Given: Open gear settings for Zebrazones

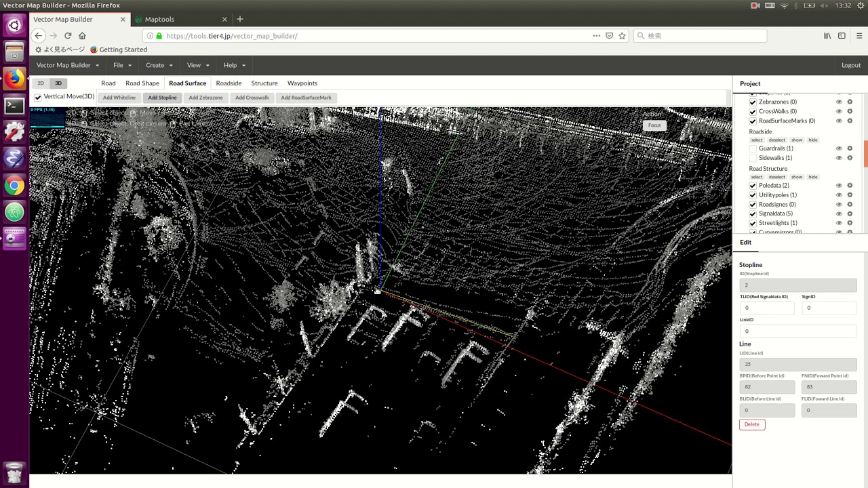Looking at the screenshot, I should coord(850,102).
